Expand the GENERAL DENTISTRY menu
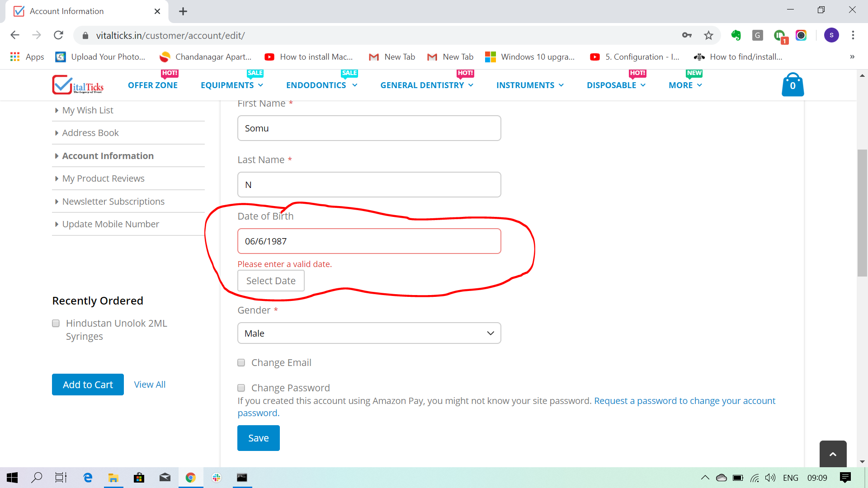The height and width of the screenshot is (488, 868). pos(425,85)
